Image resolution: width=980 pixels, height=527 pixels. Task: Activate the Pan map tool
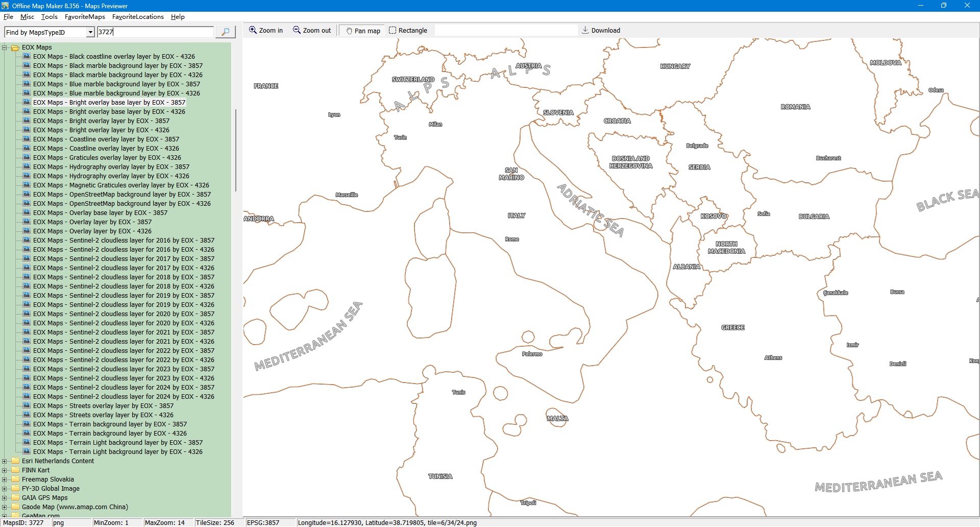[x=363, y=31]
